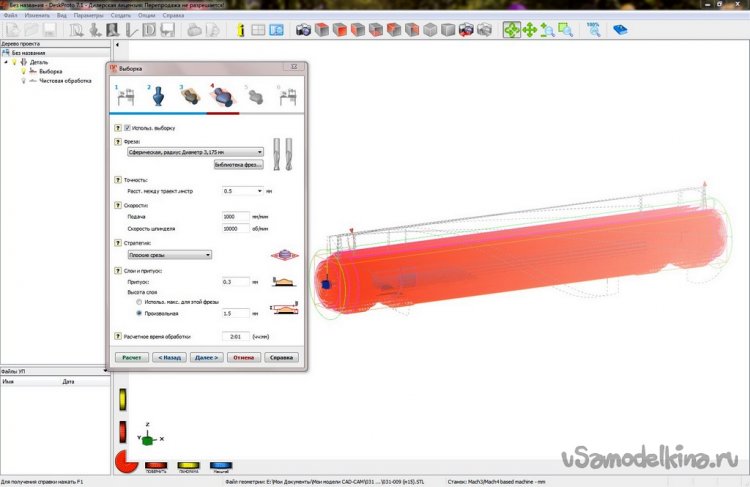Screen dimensions: 750x487
Task: Click the blue book help icon
Action: pos(620,31)
